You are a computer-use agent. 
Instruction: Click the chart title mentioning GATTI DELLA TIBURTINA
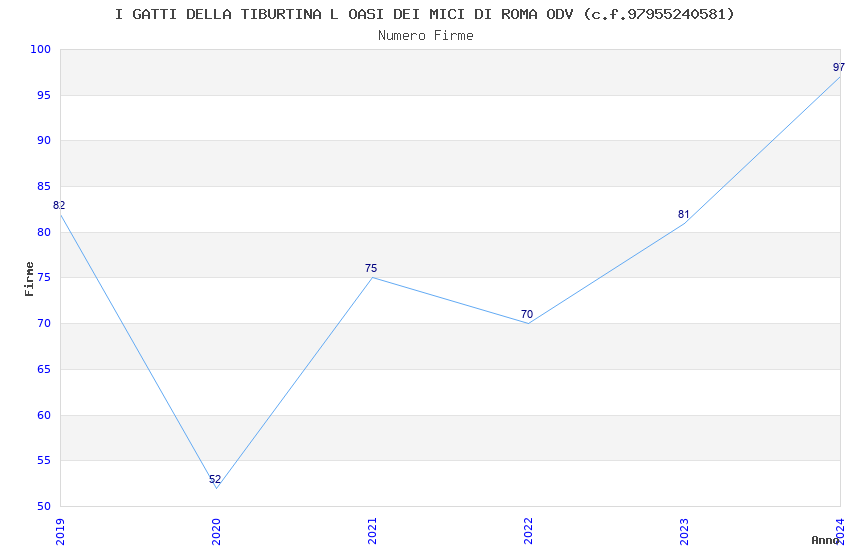coord(425,14)
